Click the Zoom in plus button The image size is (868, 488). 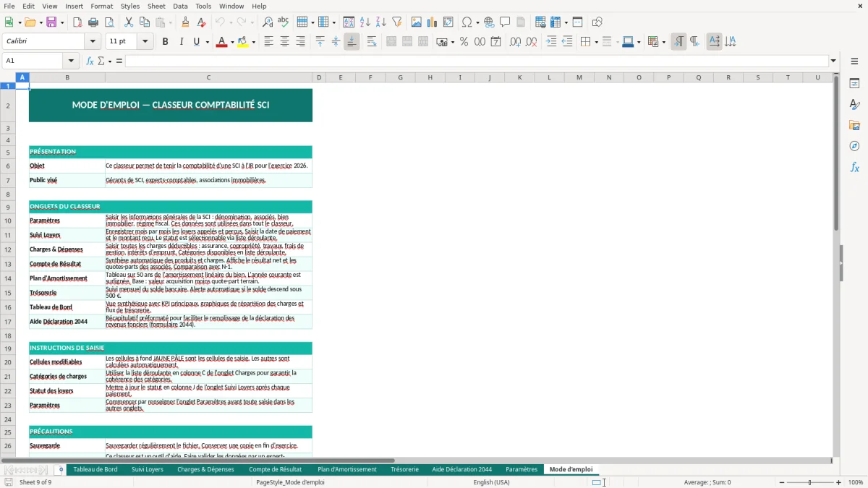click(839, 482)
